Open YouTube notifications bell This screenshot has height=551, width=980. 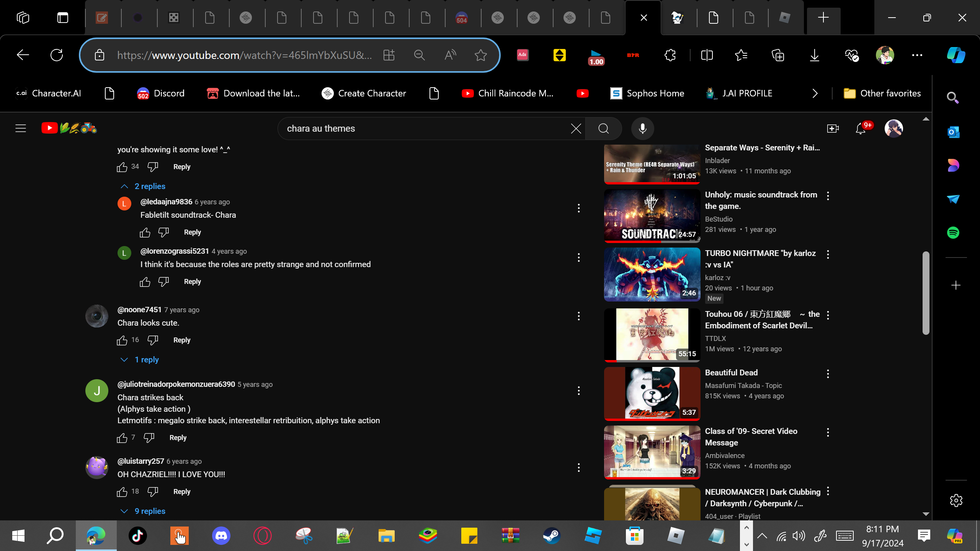[860, 129]
